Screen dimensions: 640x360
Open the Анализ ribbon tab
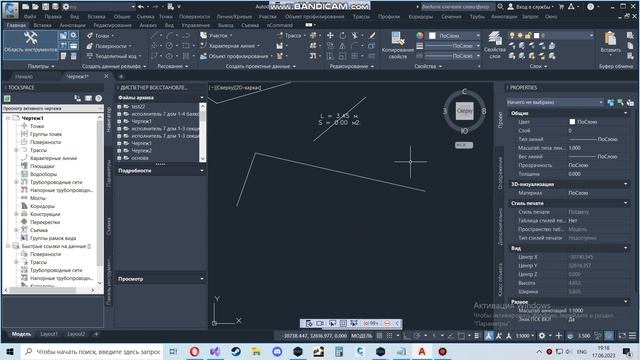148,25
